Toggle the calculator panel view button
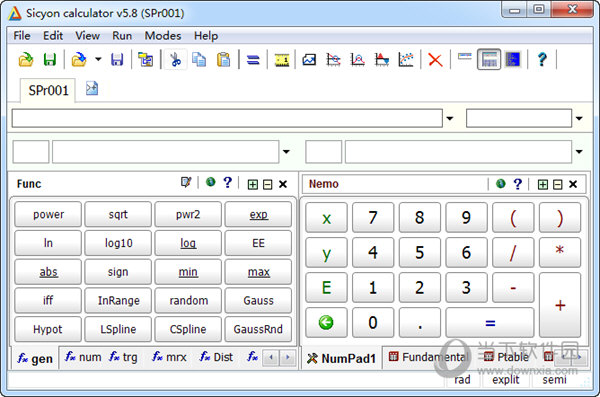Viewport: 600px width, 397px height. point(489,60)
